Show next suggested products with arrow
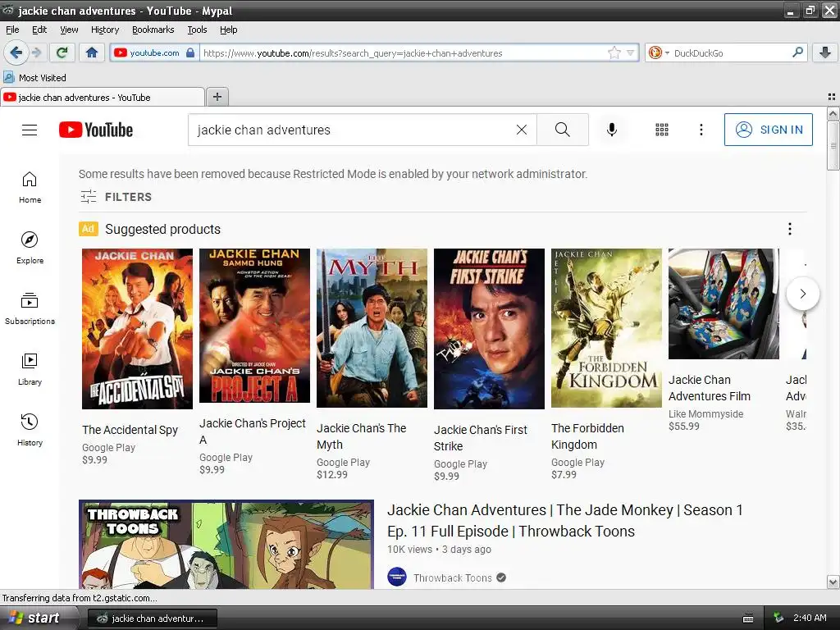Viewport: 840px width, 630px height. [802, 294]
